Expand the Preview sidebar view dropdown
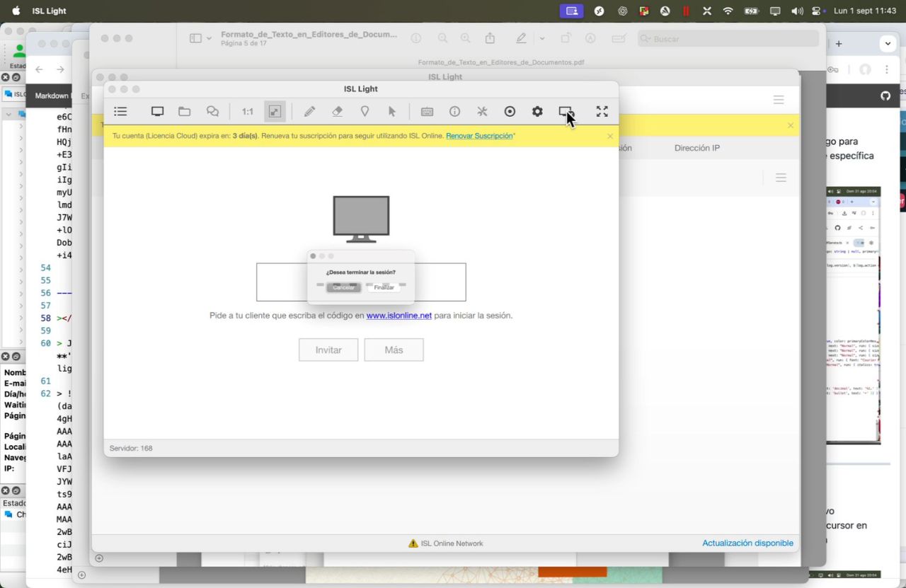 [201, 39]
